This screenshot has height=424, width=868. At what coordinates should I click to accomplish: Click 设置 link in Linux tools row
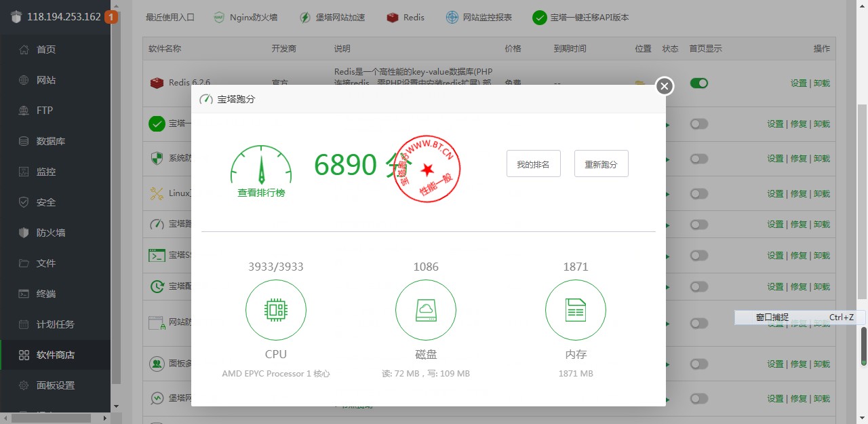[776, 193]
